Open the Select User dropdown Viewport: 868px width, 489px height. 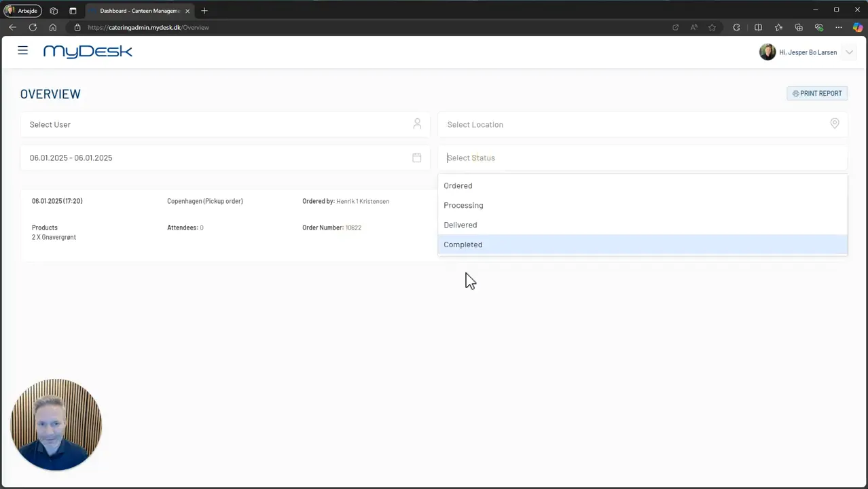click(x=225, y=124)
